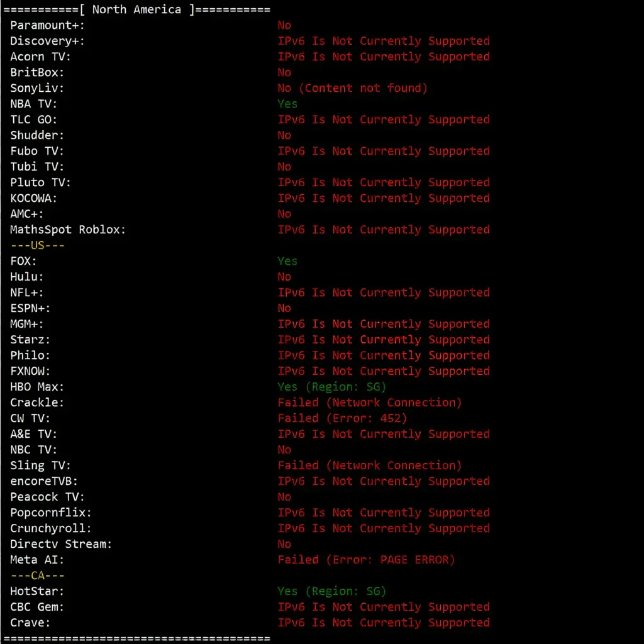Select IPv6 not supported message beside CBC Gem
644x644 pixels.
click(x=384, y=607)
